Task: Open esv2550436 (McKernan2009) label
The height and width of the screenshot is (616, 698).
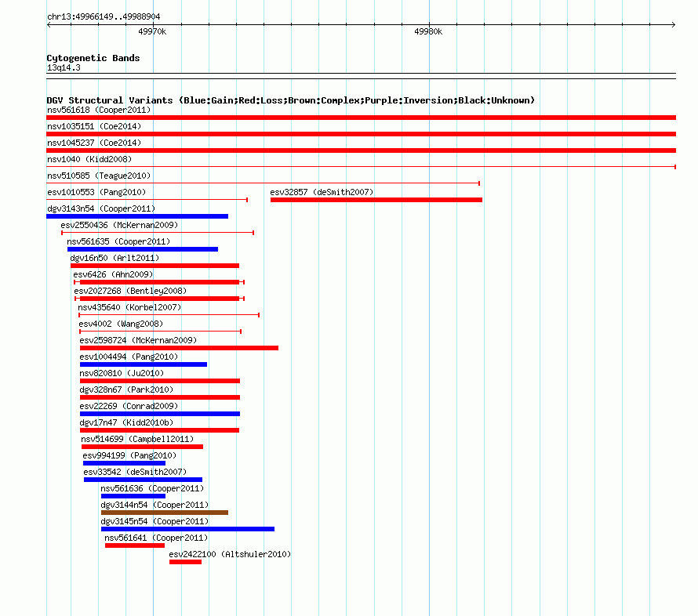Action: (x=119, y=225)
